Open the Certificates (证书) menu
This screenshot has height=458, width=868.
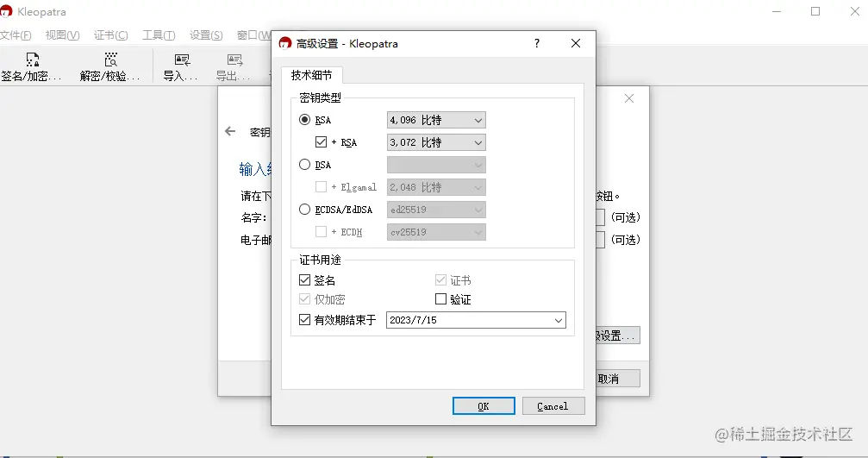pyautogui.click(x=110, y=35)
